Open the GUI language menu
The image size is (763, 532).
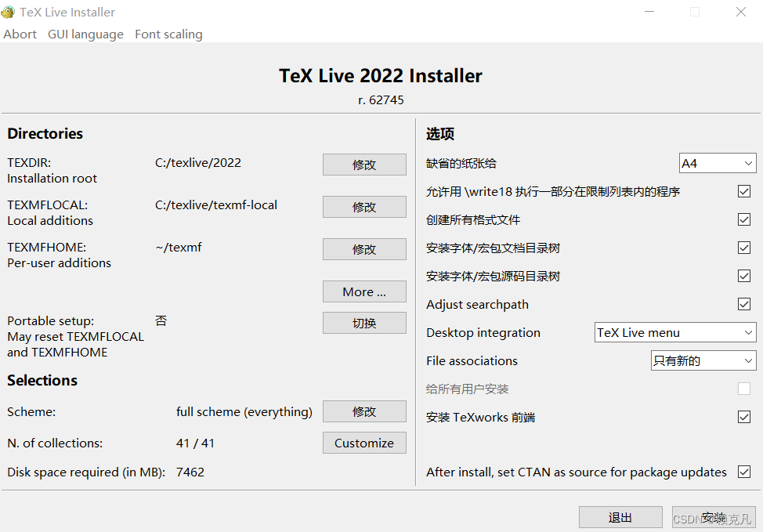85,34
